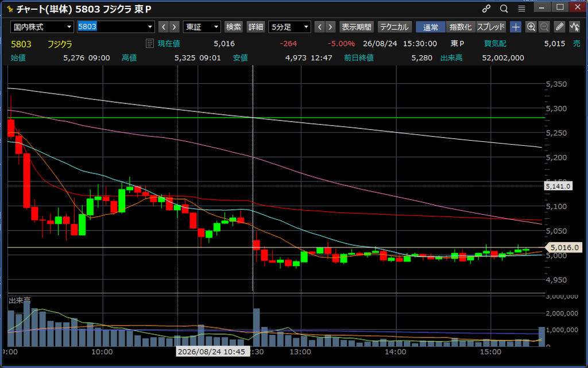Go to next stock code arrow

pyautogui.click(x=174, y=27)
